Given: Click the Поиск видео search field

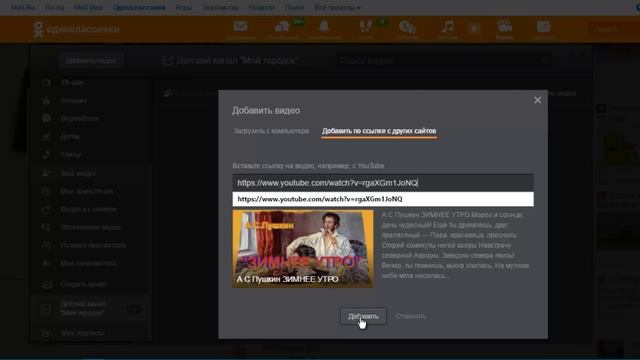Looking at the screenshot, I should click(x=445, y=60).
